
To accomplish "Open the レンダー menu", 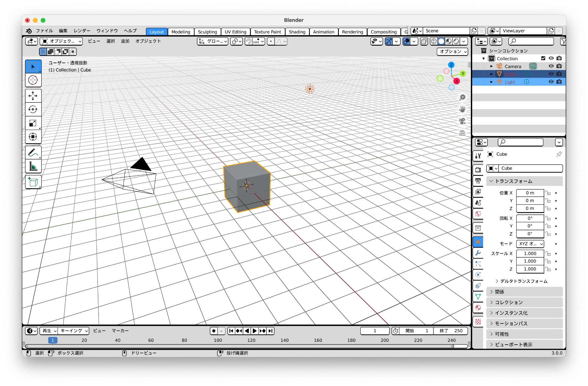I will [x=82, y=31].
